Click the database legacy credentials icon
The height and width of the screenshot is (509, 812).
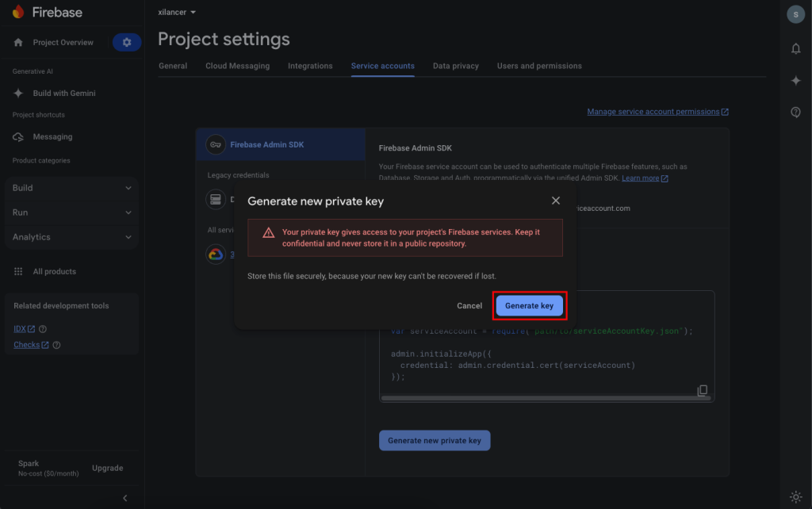pos(216,199)
